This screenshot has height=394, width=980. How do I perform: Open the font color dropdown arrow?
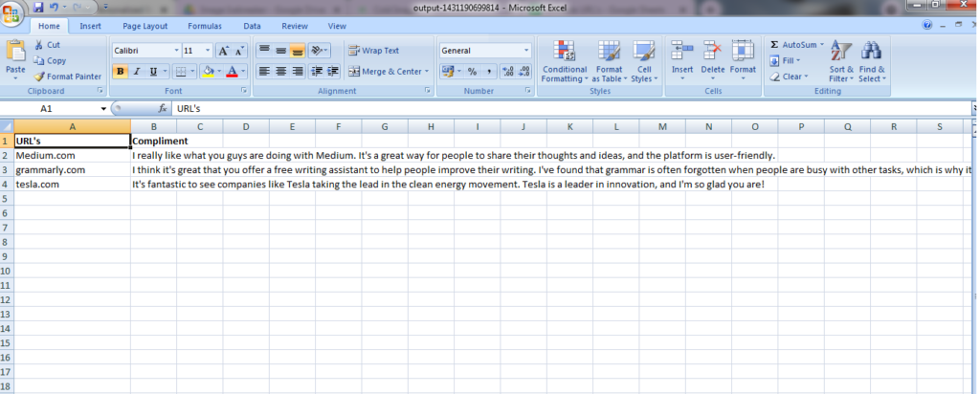(243, 71)
